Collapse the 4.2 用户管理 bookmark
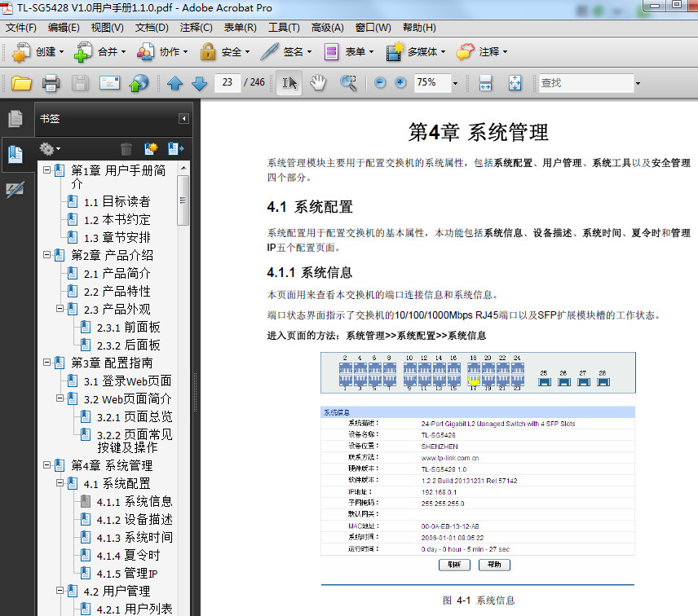The image size is (698, 616). coord(60,590)
